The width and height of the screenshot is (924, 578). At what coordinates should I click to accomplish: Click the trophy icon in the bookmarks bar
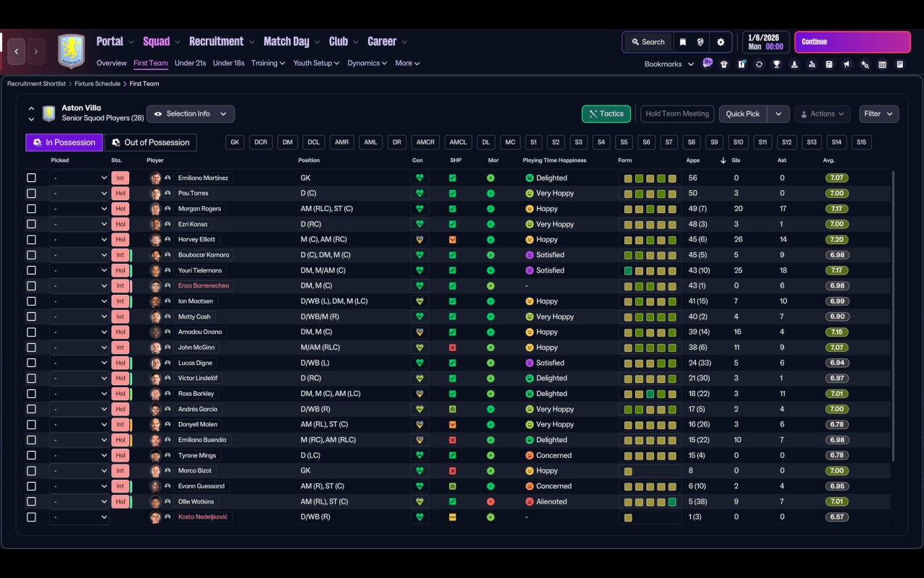coord(777,64)
